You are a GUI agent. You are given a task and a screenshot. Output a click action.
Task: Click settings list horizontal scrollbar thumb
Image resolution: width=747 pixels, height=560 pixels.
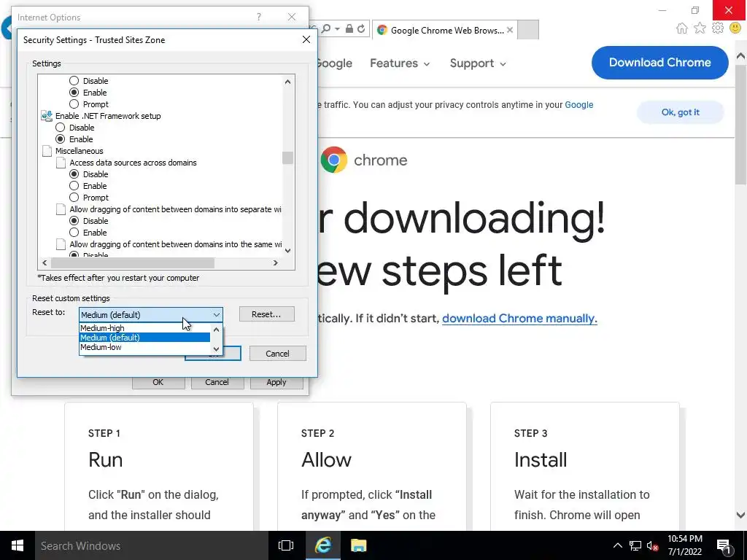(x=133, y=262)
